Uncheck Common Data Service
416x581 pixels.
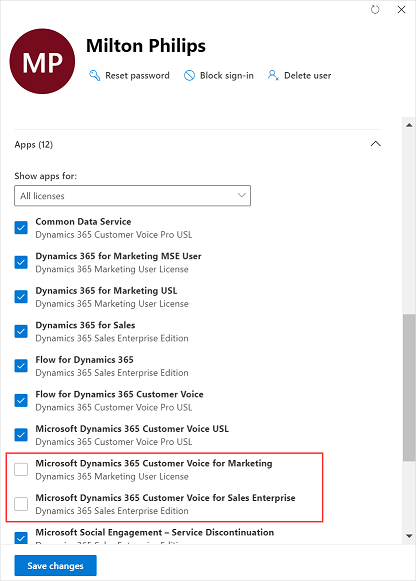[x=21, y=228]
